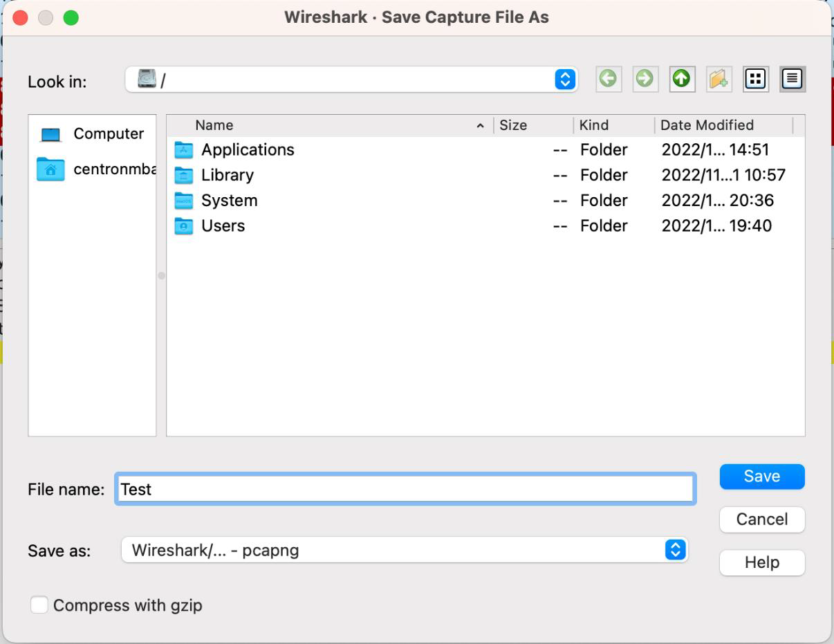This screenshot has height=644, width=834.
Task: Switch to detail list view
Action: (793, 80)
